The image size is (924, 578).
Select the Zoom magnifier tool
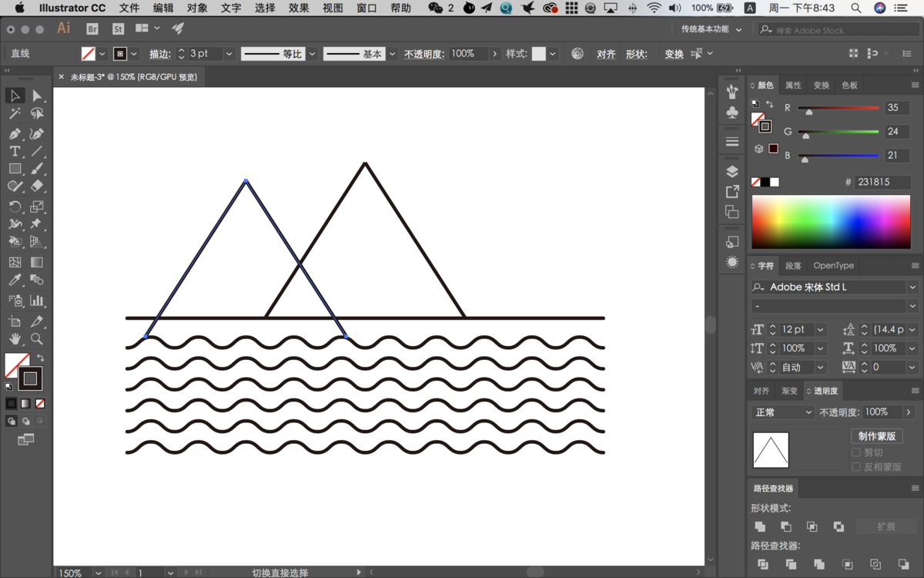coord(36,339)
